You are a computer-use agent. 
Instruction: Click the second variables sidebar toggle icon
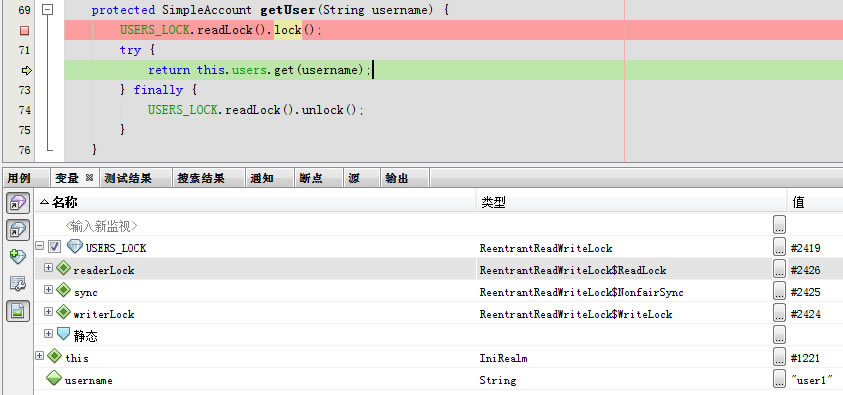(18, 230)
